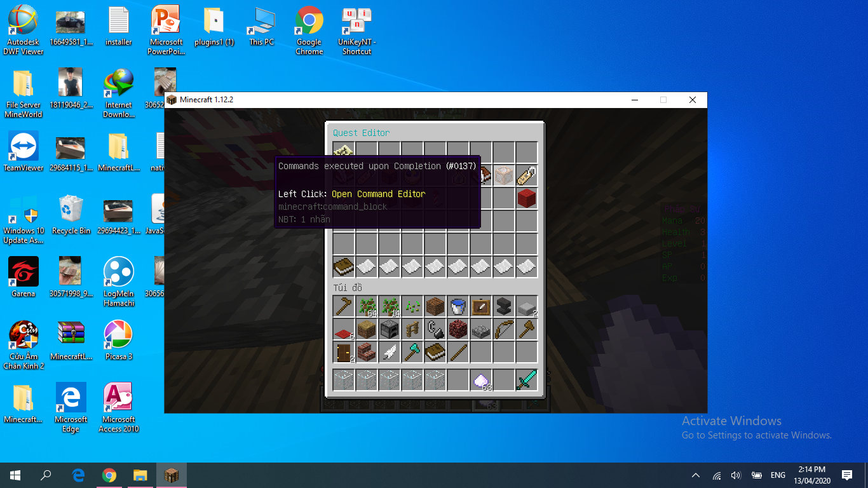Click the name tag item in Quest Editor
The image size is (868, 488).
click(x=527, y=175)
